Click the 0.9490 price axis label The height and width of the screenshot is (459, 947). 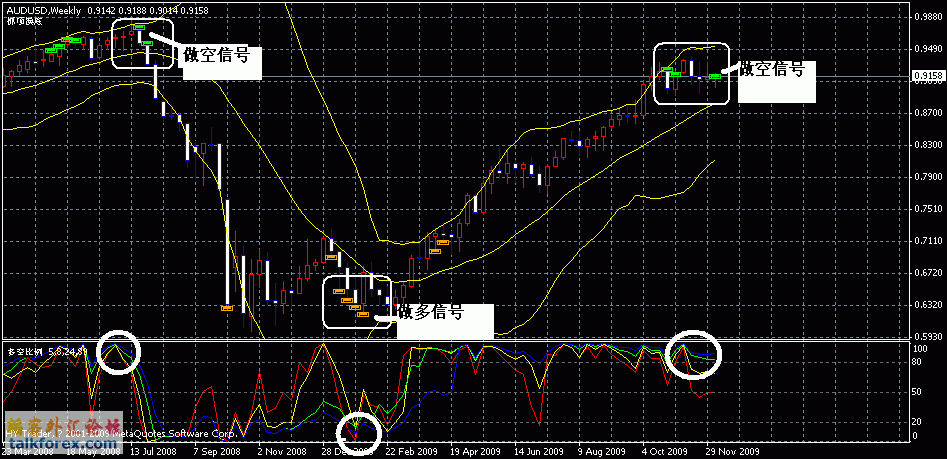point(929,49)
